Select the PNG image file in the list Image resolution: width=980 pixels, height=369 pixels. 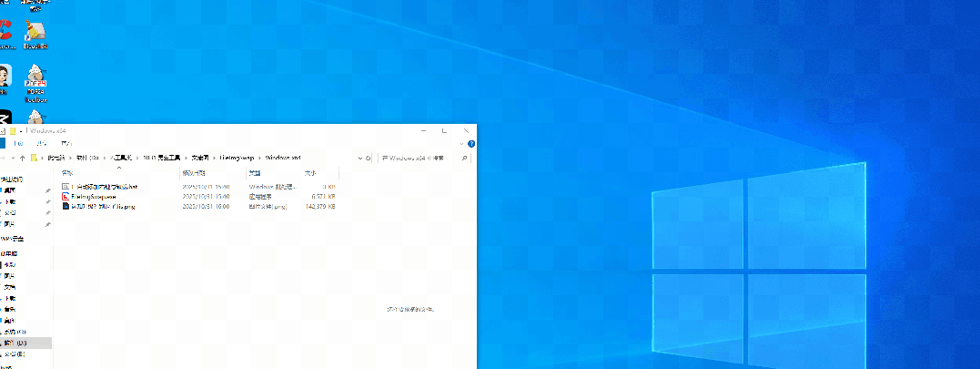(103, 207)
